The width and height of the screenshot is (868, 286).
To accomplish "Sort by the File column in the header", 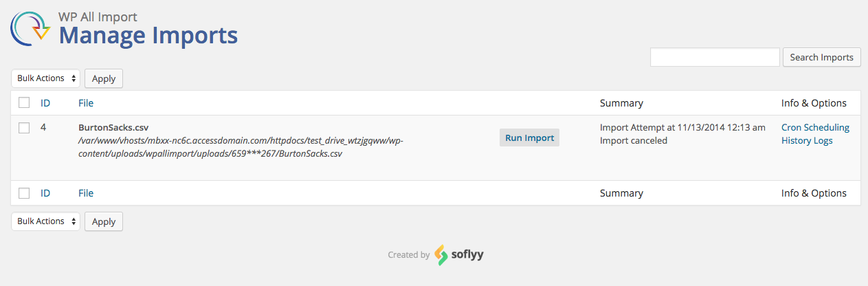I will click(86, 103).
